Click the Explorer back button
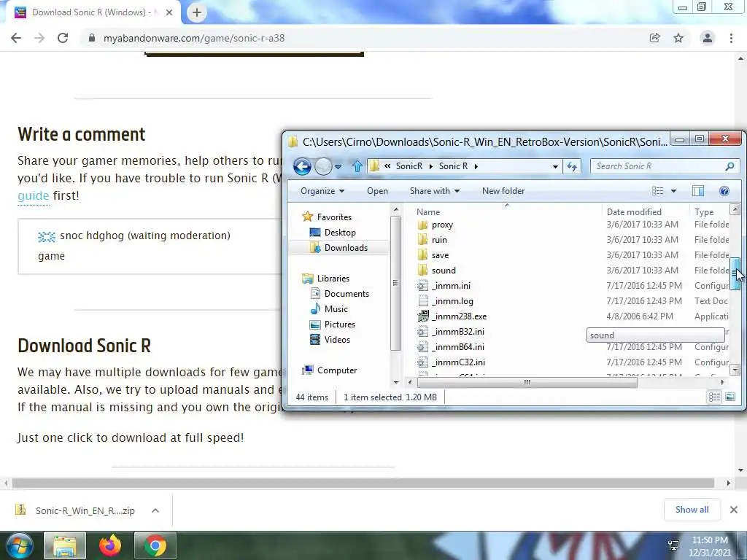Viewport: 747px width, 560px height. (302, 166)
